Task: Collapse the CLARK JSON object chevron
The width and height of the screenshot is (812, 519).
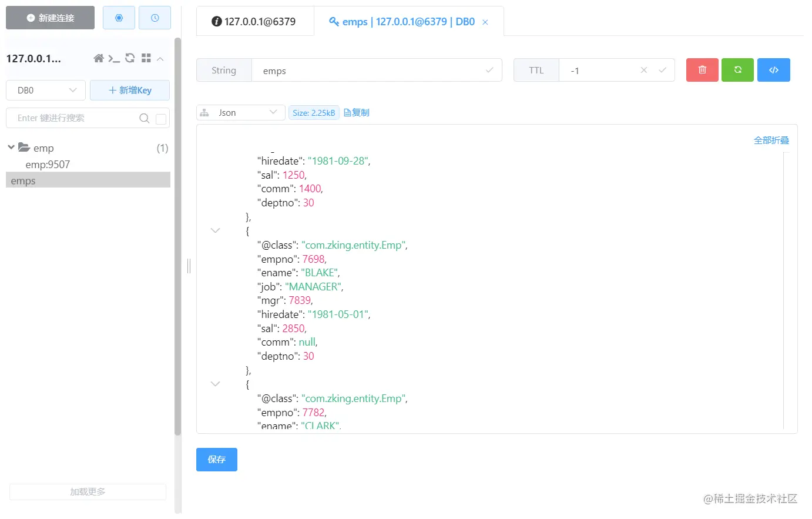Action: 216,384
